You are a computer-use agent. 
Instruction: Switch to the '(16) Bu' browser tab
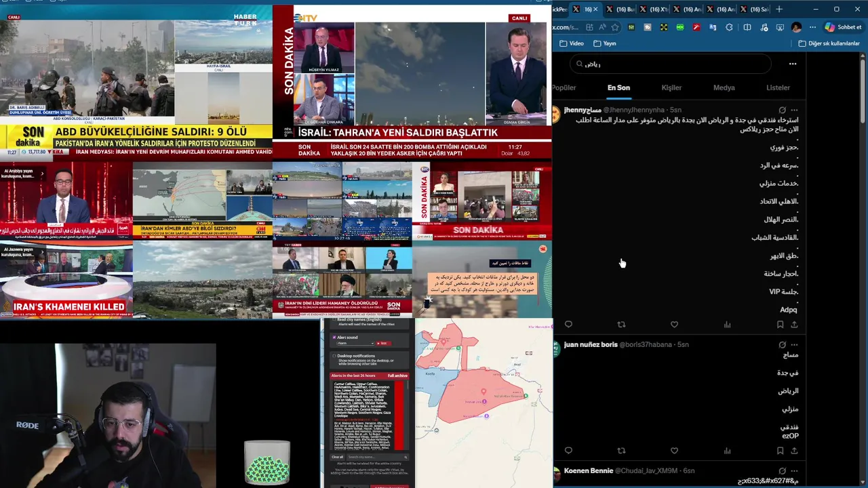(619, 9)
